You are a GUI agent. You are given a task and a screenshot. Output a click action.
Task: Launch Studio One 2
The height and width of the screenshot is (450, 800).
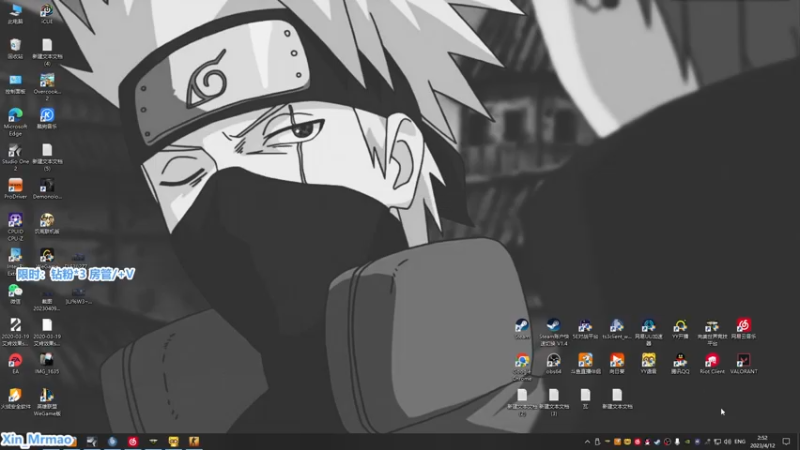click(15, 157)
